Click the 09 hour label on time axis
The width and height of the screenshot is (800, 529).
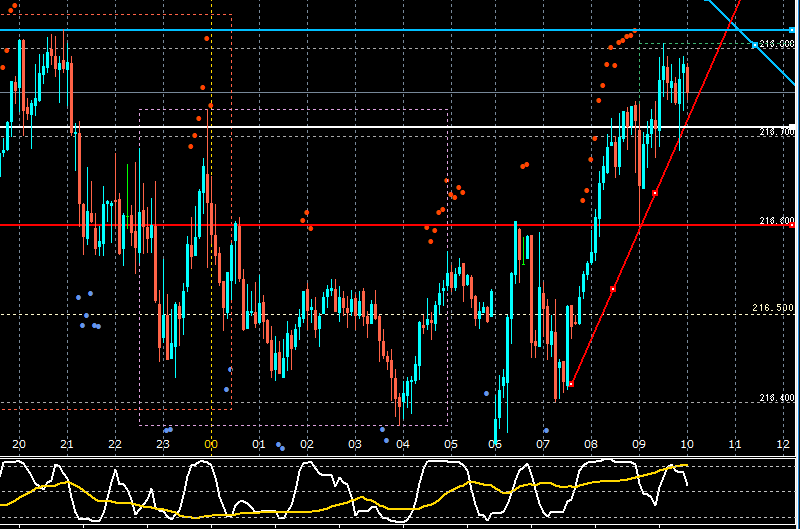[639, 444]
